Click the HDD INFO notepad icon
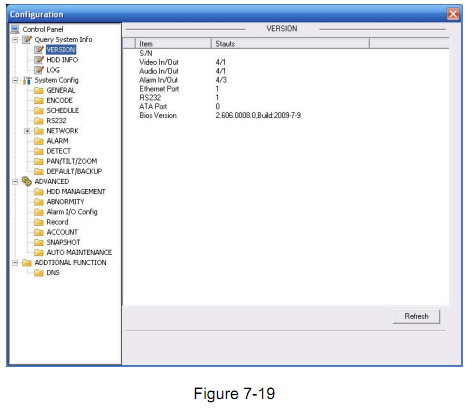 click(x=39, y=60)
